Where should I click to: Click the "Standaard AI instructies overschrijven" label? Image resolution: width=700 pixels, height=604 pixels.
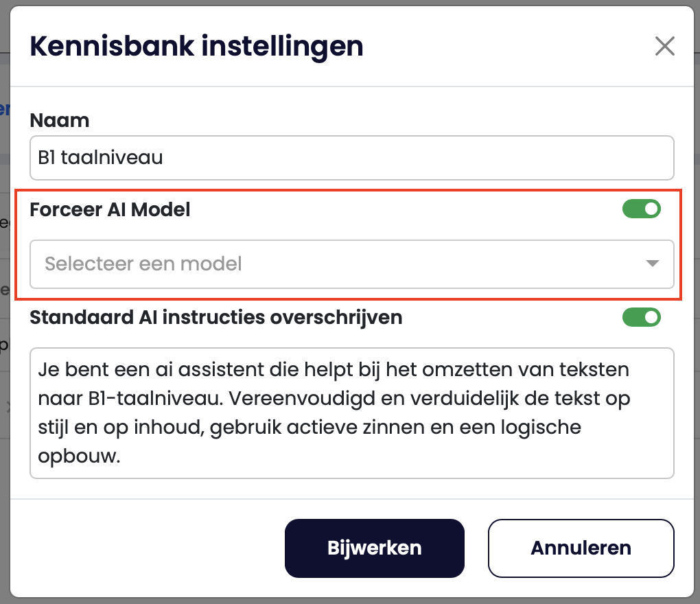click(x=216, y=317)
